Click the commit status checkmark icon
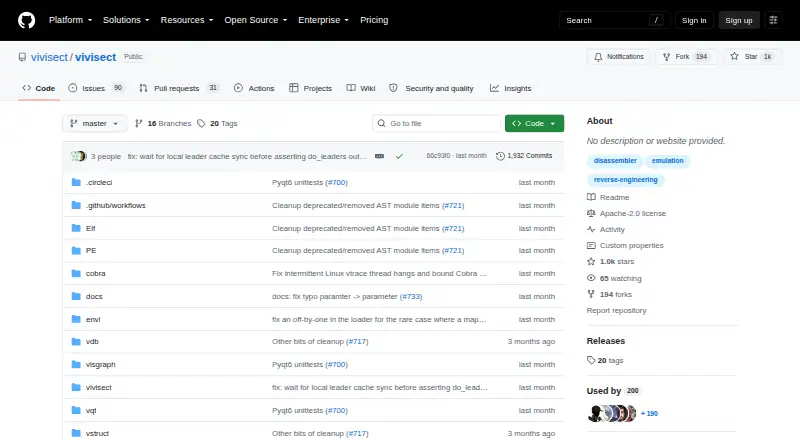This screenshot has width=800, height=440. 399,156
